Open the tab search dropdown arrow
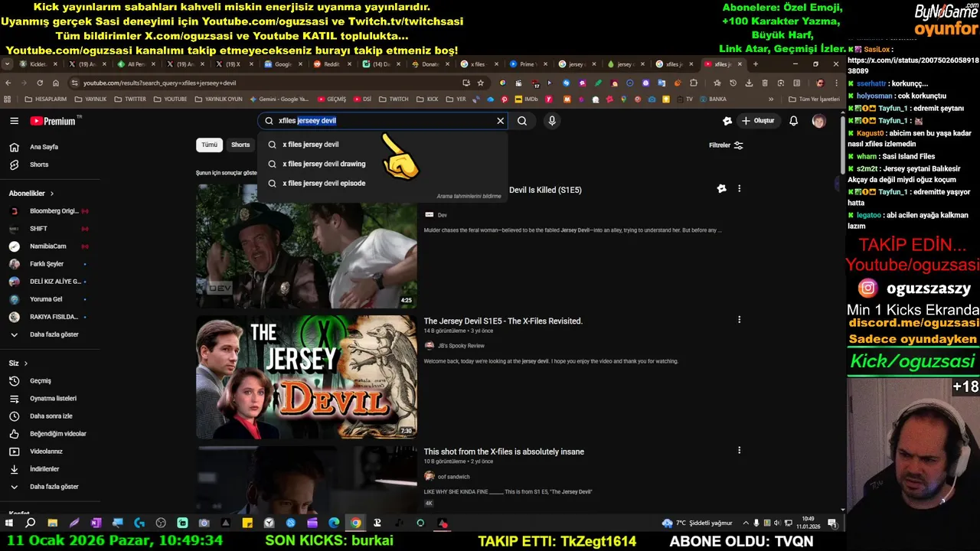The width and height of the screenshot is (980, 551). click(x=7, y=64)
